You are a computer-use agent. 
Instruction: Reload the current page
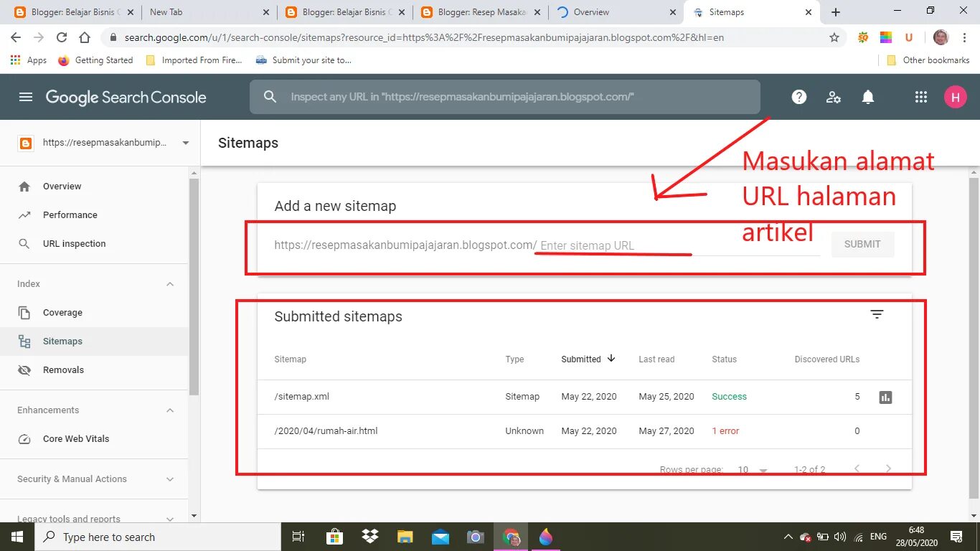(62, 37)
